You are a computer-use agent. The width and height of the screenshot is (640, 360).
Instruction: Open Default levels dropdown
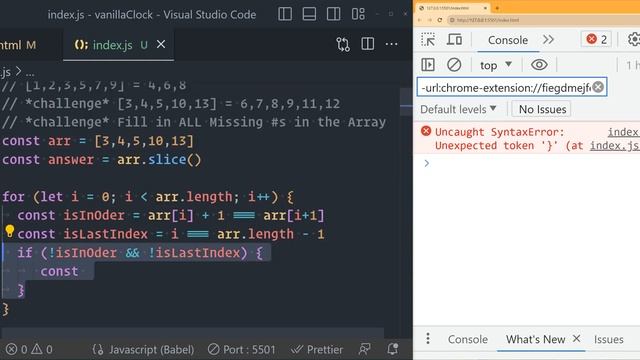(x=458, y=109)
